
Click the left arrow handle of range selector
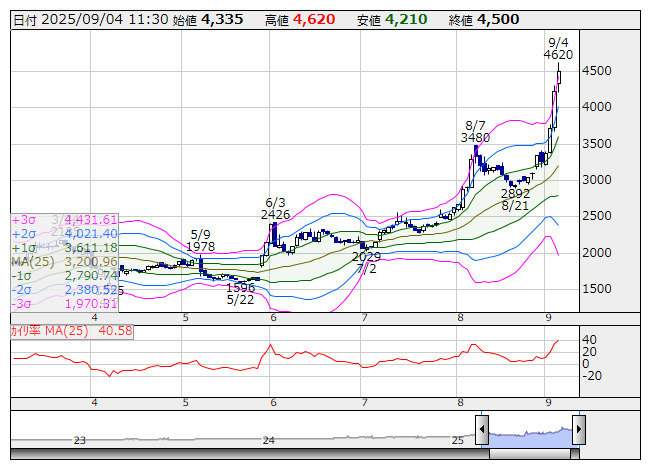(482, 431)
